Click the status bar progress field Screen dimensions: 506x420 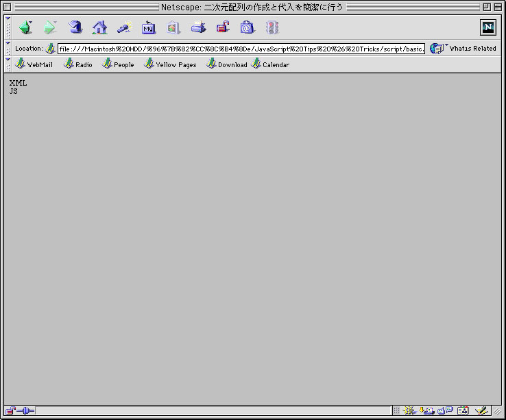coord(213,410)
